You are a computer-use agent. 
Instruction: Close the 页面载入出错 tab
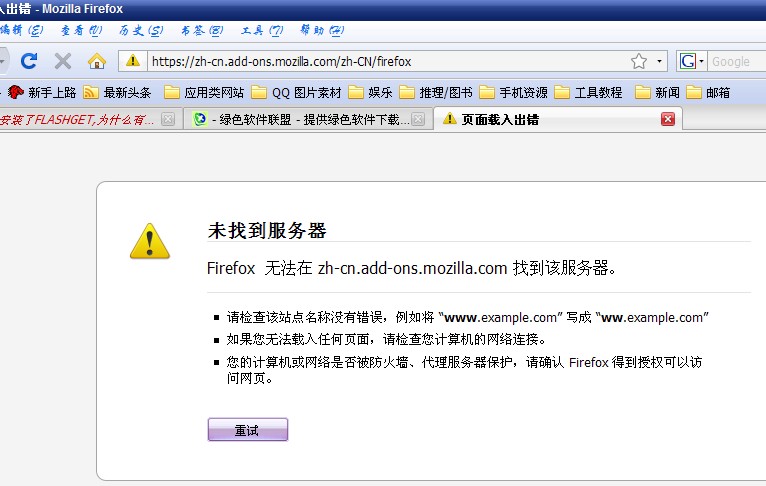point(668,119)
